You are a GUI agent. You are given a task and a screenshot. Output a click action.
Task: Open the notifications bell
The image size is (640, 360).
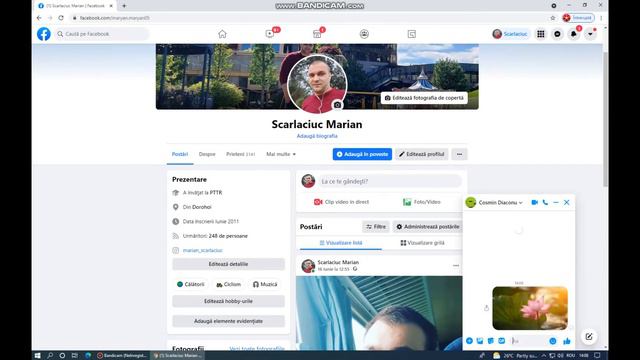pos(573,34)
